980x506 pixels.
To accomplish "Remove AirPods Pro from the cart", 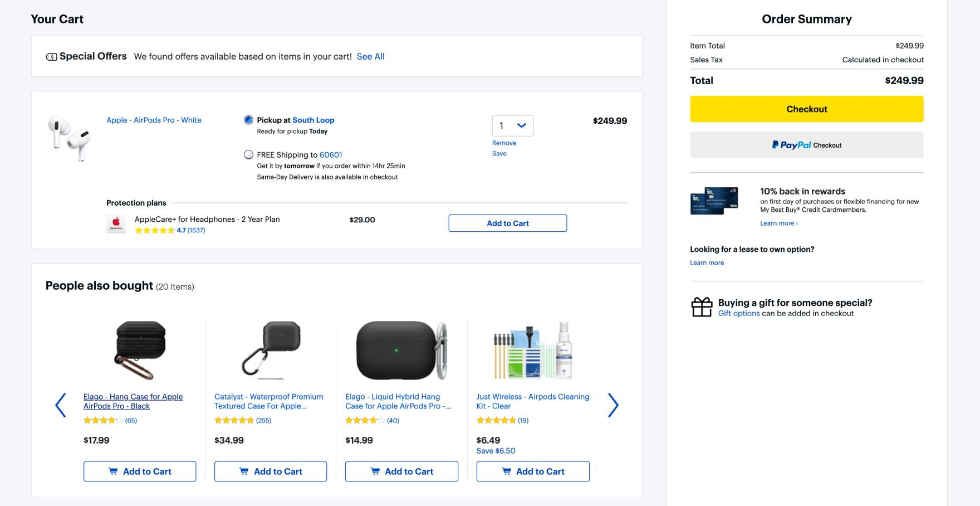I will point(504,143).
